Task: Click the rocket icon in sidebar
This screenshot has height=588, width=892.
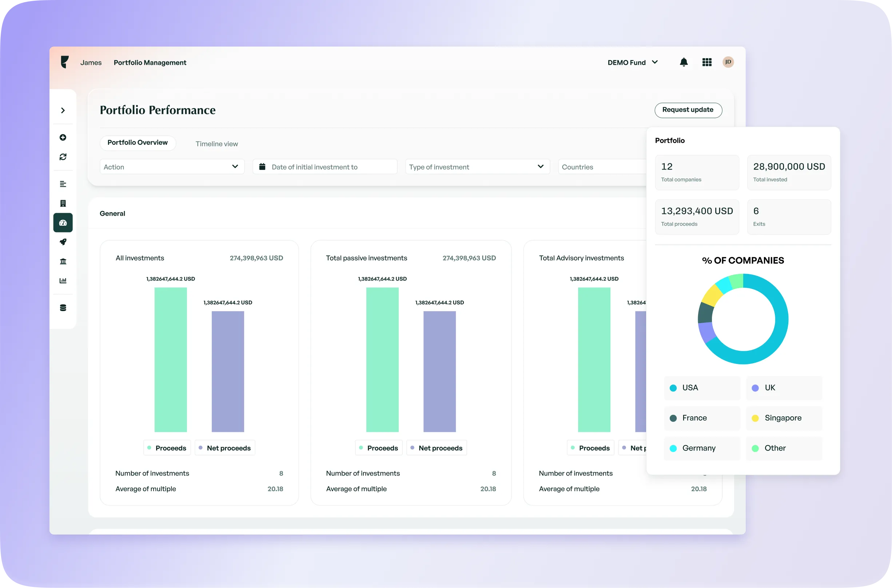Action: coord(63,242)
